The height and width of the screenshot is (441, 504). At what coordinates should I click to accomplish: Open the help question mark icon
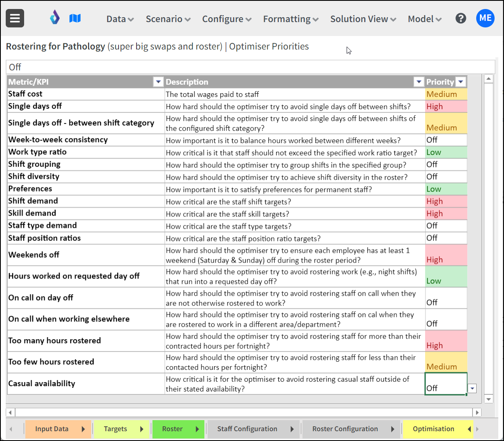pyautogui.click(x=461, y=18)
